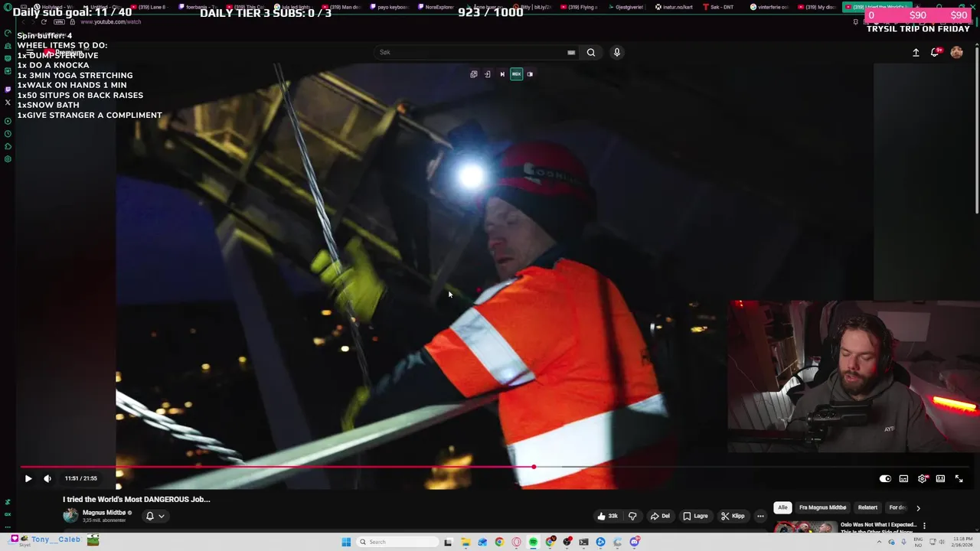Share the video using Del button
This screenshot has width=980, height=551.
coord(660,516)
